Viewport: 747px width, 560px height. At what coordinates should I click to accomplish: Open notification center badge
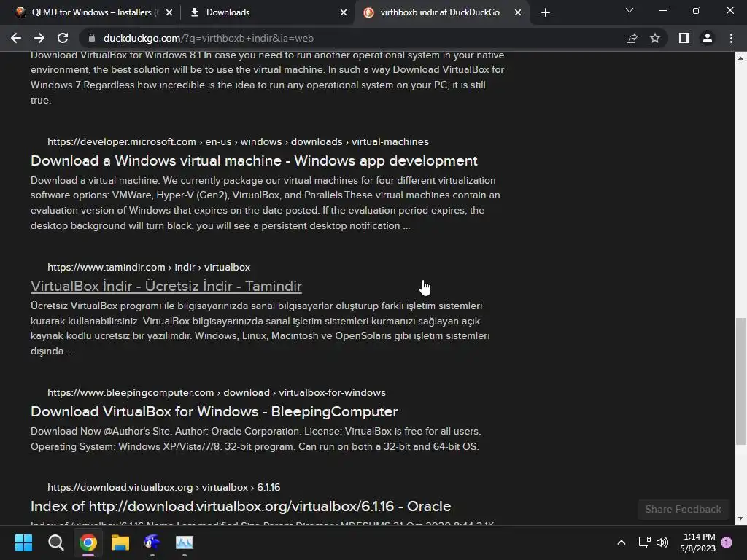pos(727,542)
